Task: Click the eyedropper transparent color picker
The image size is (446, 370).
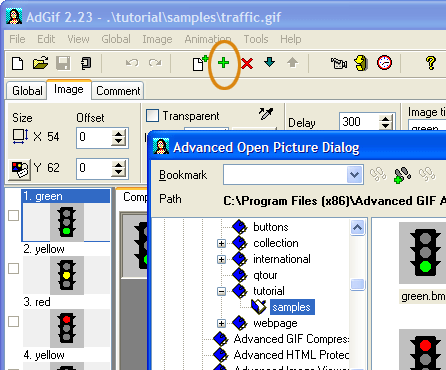Action: pyautogui.click(x=266, y=114)
